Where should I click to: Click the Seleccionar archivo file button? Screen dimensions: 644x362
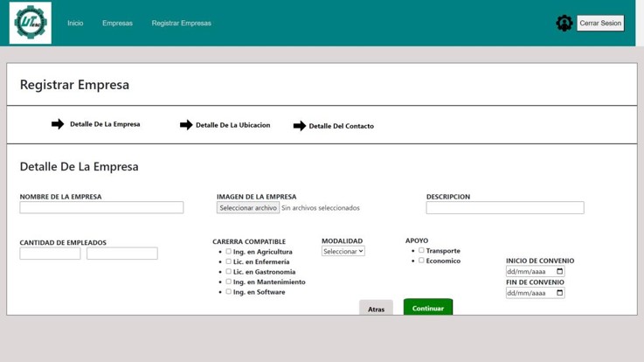248,208
